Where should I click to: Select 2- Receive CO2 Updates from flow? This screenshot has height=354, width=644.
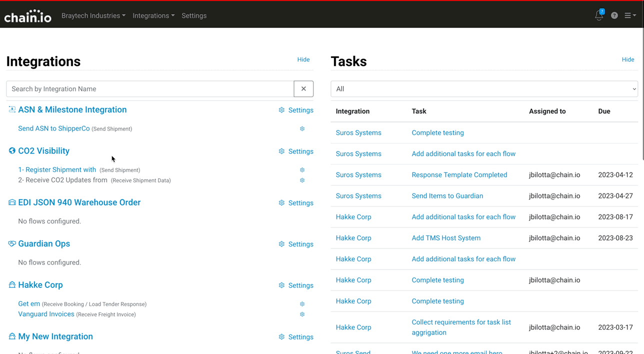pos(62,180)
